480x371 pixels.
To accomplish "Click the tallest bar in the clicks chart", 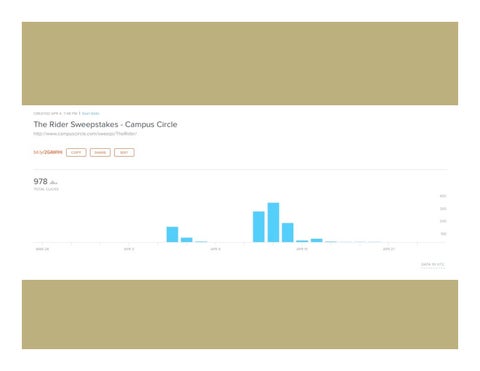I will 273,222.
